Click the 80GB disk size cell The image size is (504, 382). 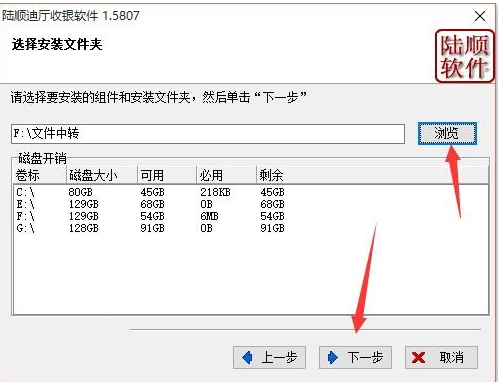tap(80, 192)
